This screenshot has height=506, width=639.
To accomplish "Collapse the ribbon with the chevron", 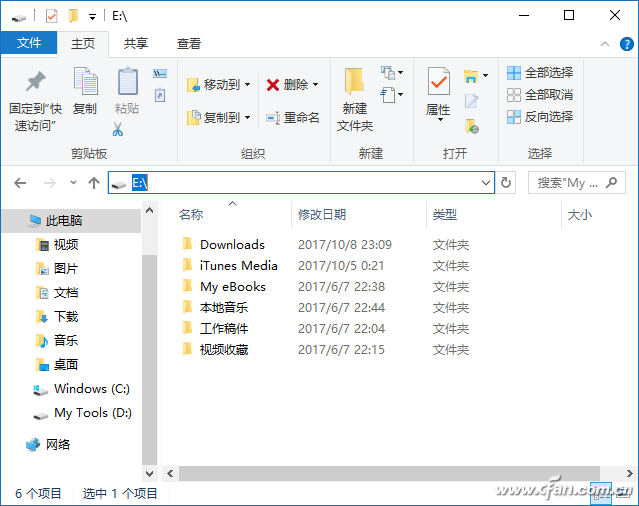I will click(605, 44).
